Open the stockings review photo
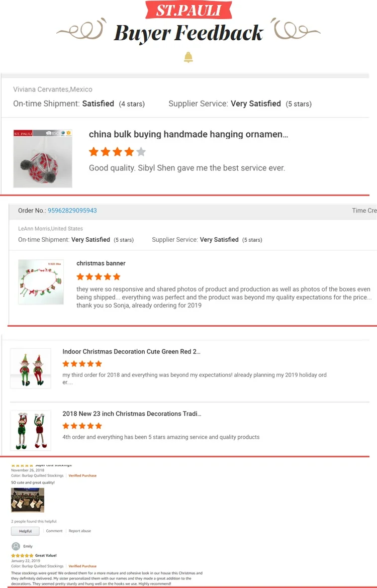 [28, 500]
